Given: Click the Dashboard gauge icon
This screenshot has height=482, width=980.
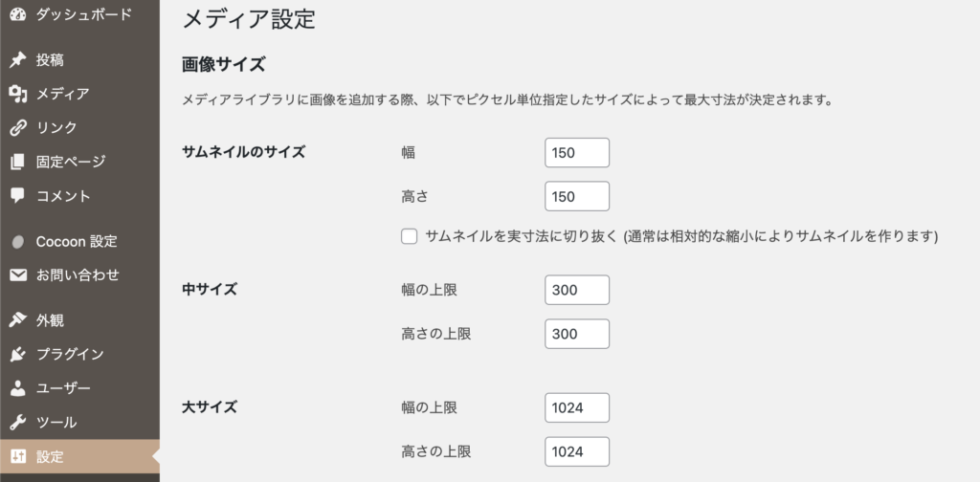Looking at the screenshot, I should [x=17, y=15].
